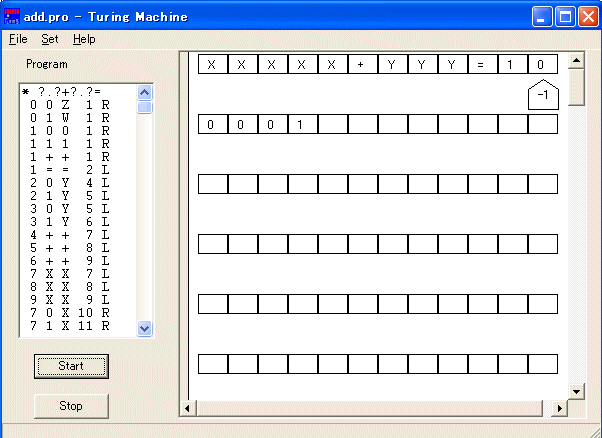Select the program line '7 1 X 11 R'
This screenshot has height=438, width=602.
pyautogui.click(x=70, y=326)
